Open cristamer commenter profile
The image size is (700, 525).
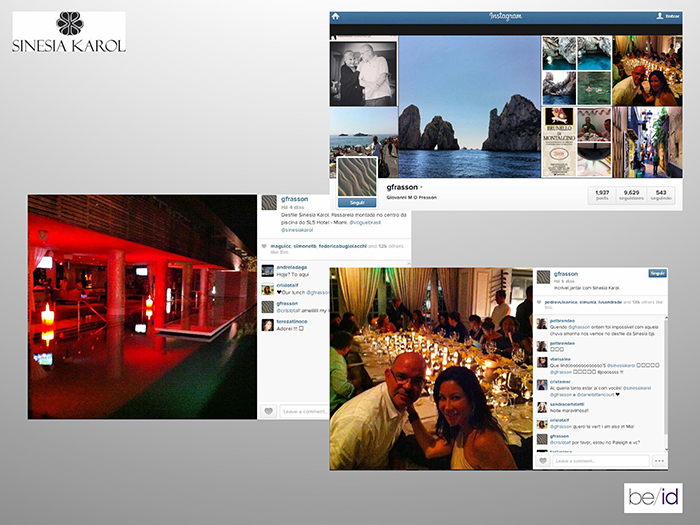[560, 382]
